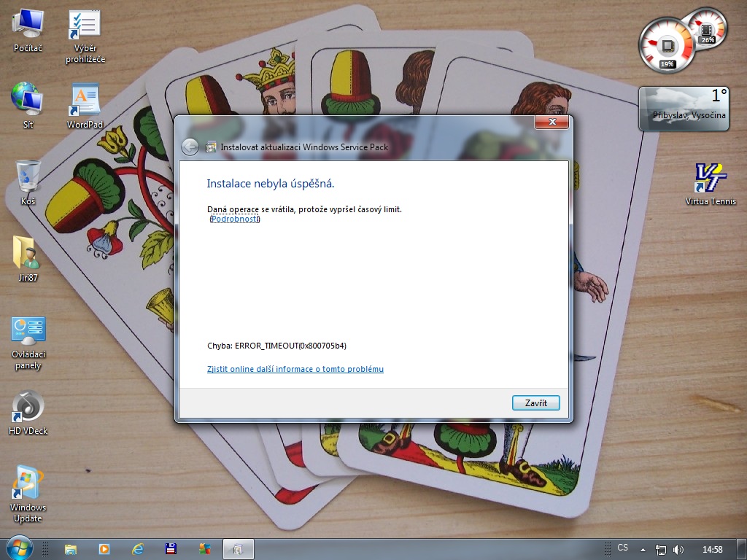This screenshot has height=560, width=747.
Task: Open Windows Update desktop shortcut
Action: click(28, 494)
